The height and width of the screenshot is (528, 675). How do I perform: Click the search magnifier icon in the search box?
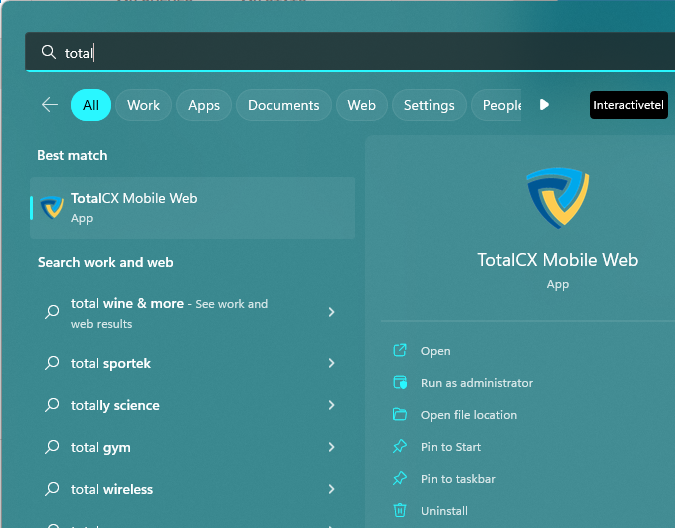[x=49, y=52]
